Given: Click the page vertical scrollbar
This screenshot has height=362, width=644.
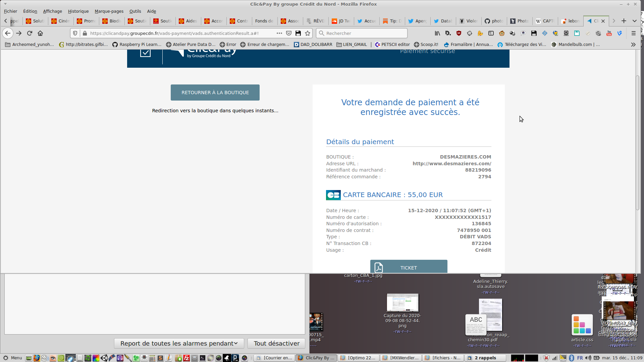Looking at the screenshot, I should pyautogui.click(x=637, y=143).
